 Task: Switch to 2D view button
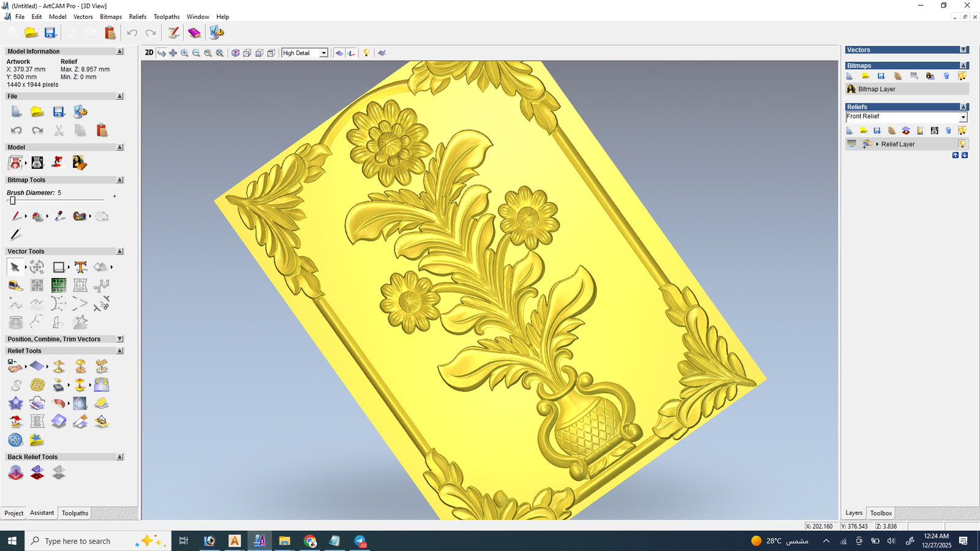149,53
